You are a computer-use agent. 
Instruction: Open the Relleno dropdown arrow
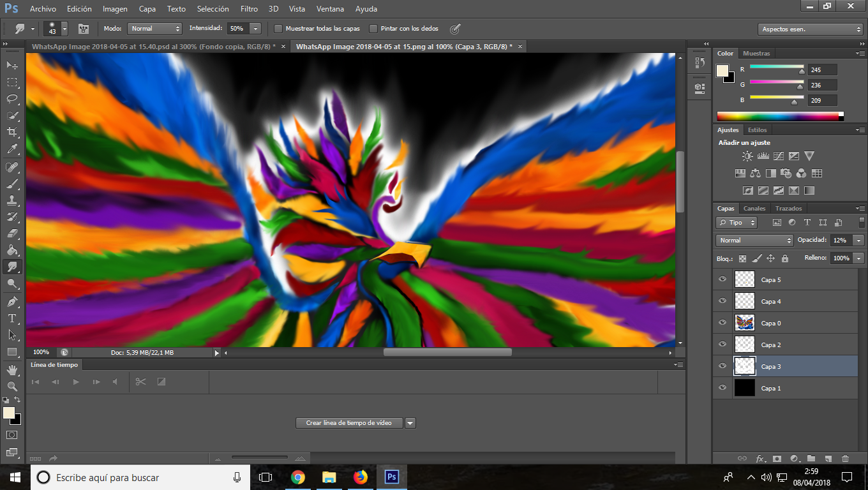(859, 258)
